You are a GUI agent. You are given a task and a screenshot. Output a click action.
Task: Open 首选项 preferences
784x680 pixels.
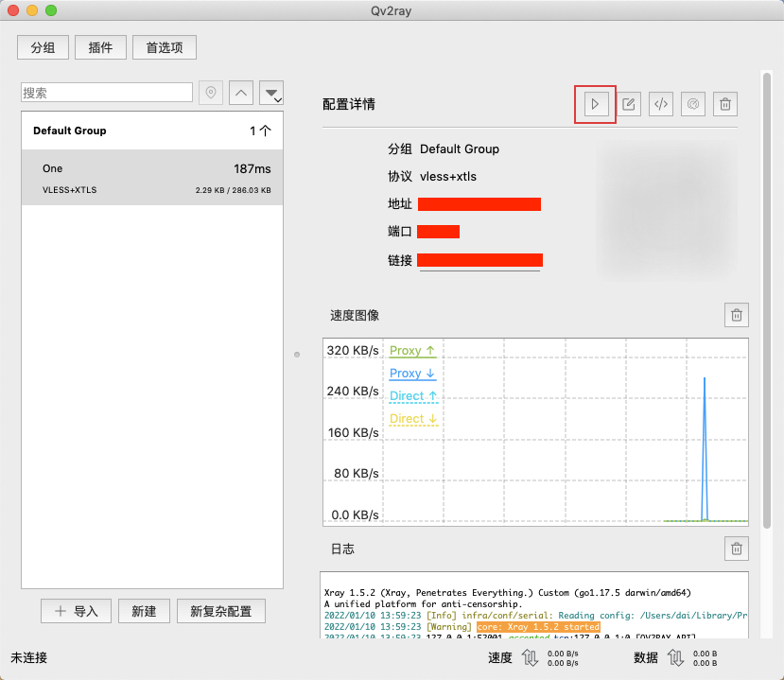[x=165, y=47]
